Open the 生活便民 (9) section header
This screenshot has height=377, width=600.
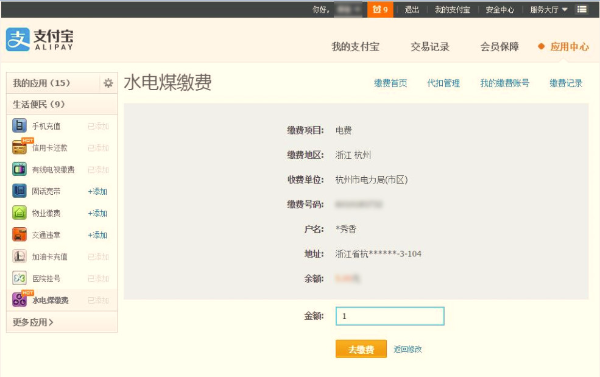pyautogui.click(x=62, y=104)
